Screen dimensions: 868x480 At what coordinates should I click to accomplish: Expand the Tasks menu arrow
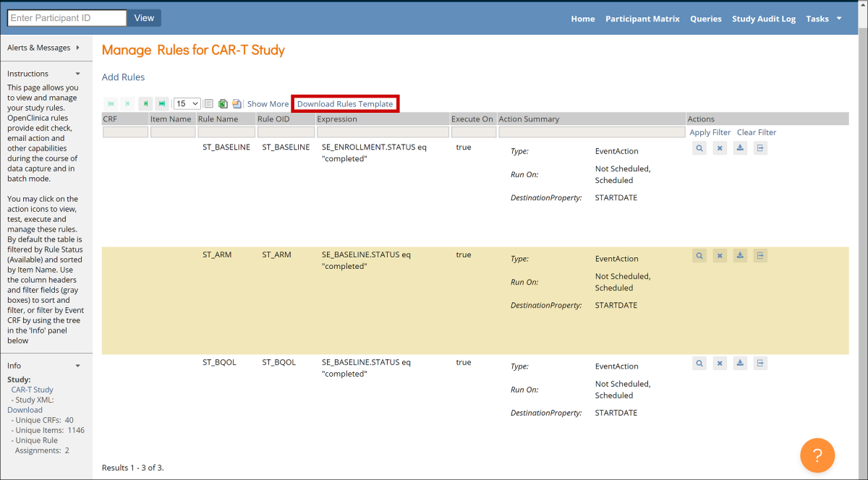839,19
